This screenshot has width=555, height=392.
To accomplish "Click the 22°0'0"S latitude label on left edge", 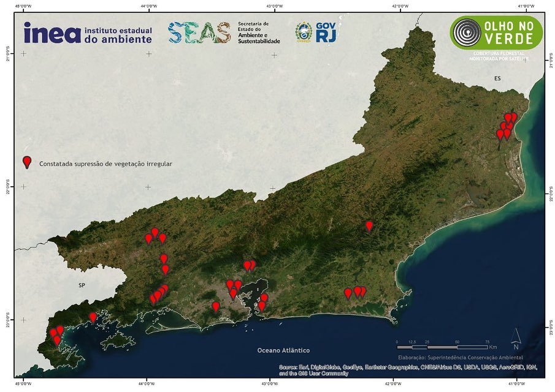I will pos(7,186).
